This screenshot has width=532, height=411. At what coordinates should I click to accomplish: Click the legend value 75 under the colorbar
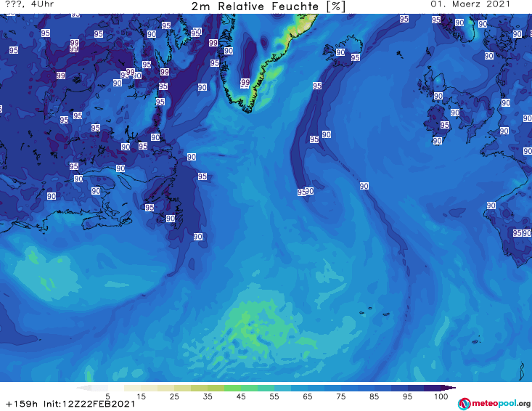pos(340,396)
